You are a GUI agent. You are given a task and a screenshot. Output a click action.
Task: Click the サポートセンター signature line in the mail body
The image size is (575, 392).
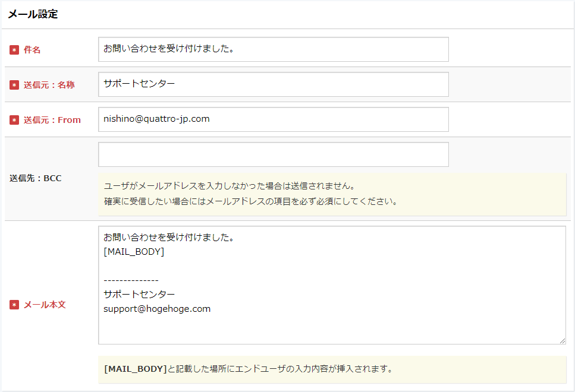(139, 294)
